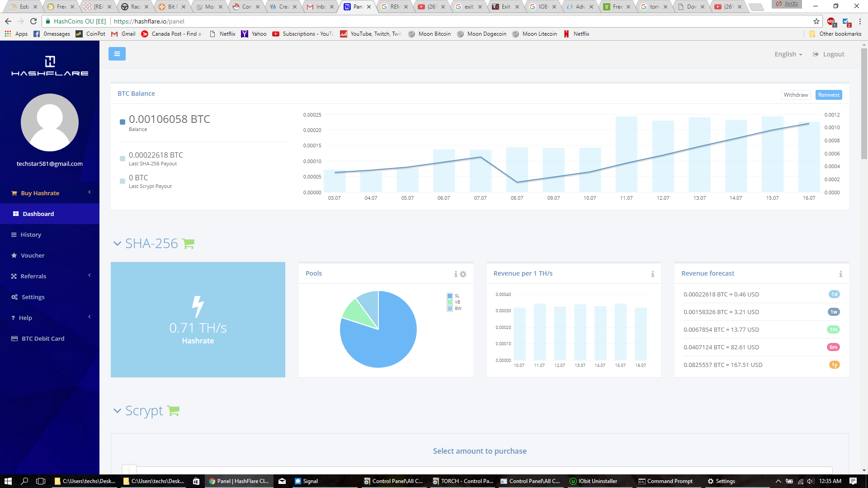Click the Logout icon link
The width and height of the screenshot is (868, 488).
coord(829,54)
